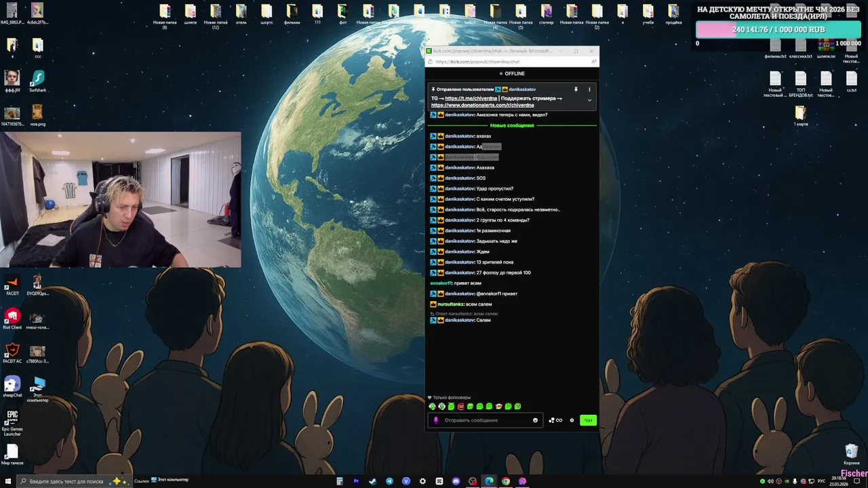The image size is (868, 488).
Task: Open Riot Client desktop shortcut
Action: click(12, 319)
